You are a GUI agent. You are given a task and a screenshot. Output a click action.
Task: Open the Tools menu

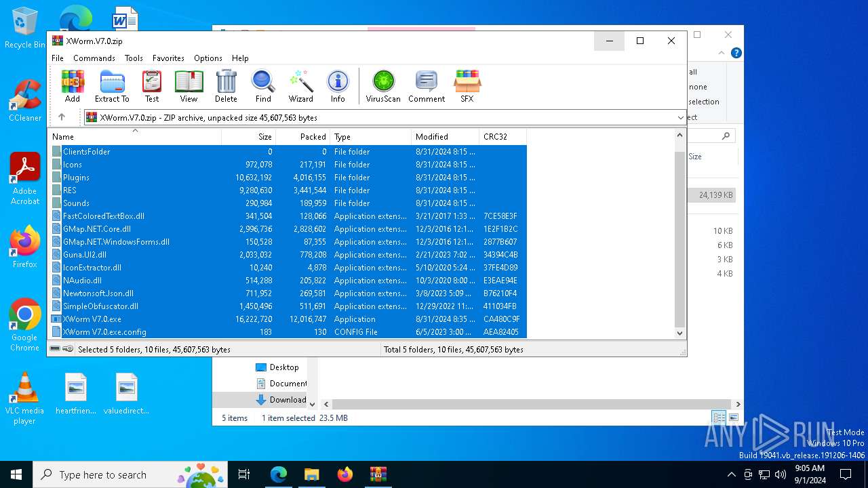coord(134,58)
